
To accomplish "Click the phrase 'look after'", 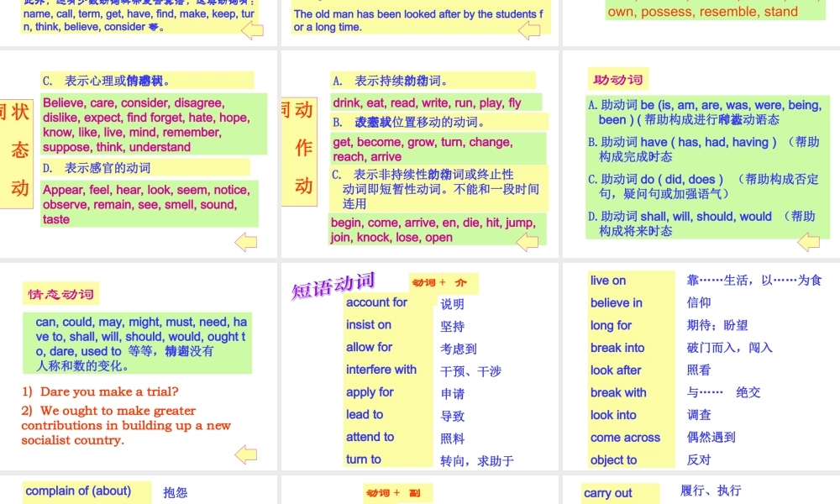I will pos(616,370).
